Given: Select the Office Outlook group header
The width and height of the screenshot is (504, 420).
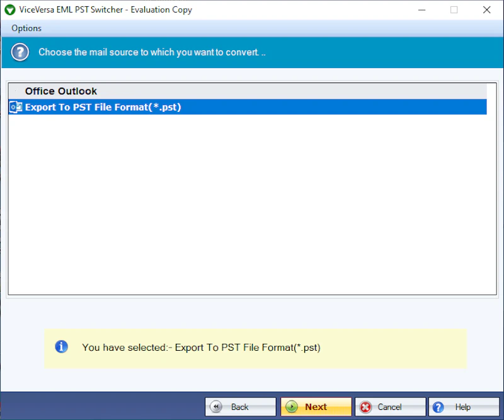Looking at the screenshot, I should [248, 91].
